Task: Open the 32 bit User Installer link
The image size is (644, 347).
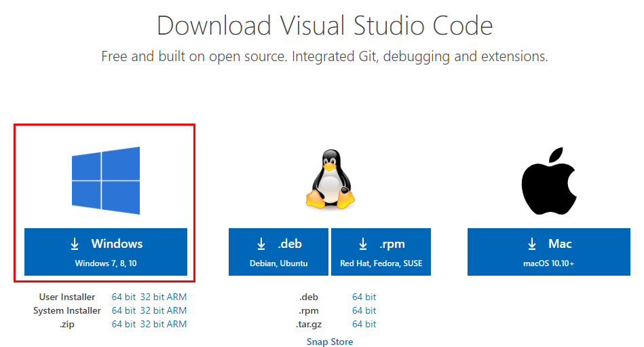Action: click(x=152, y=297)
